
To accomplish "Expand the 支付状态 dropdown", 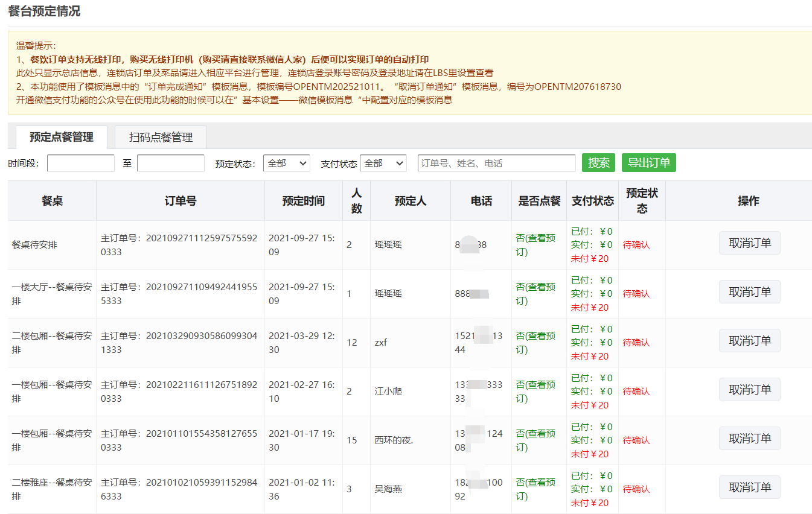I will point(383,163).
